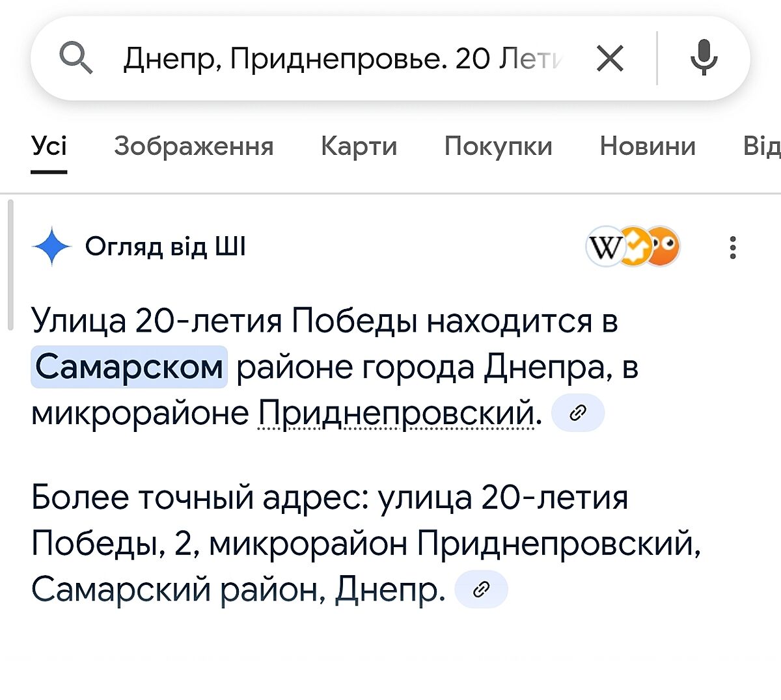This screenshot has width=781, height=700.
Task: Open the Wikipedia source icon
Action: [605, 247]
